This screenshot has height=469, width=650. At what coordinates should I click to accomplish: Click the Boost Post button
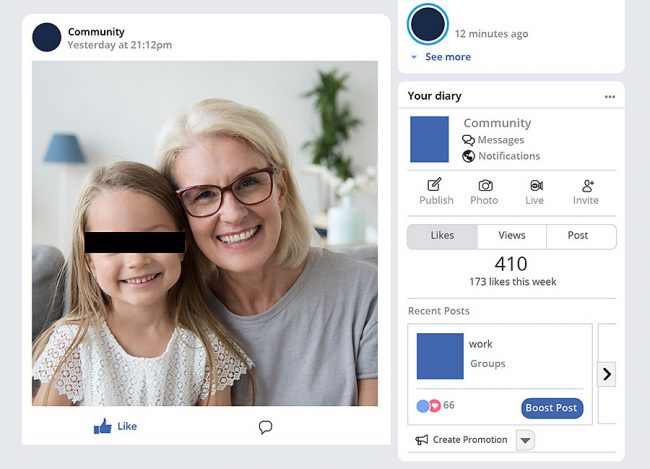tap(552, 408)
